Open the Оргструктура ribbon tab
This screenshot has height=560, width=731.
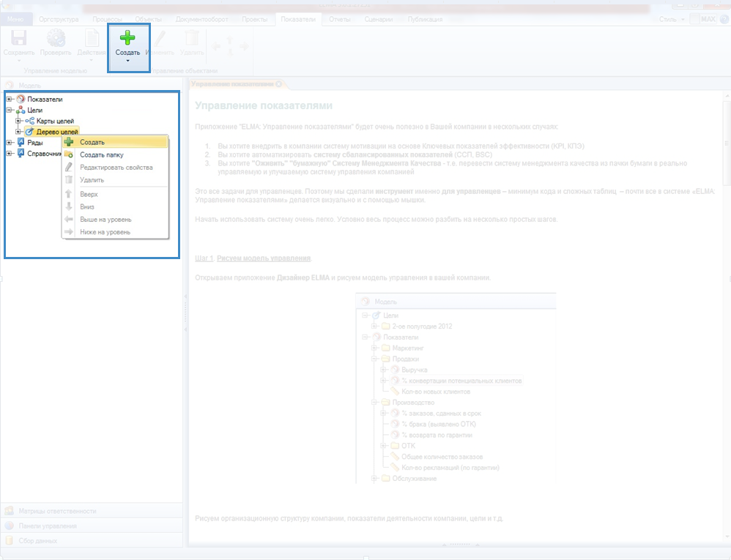(x=59, y=18)
